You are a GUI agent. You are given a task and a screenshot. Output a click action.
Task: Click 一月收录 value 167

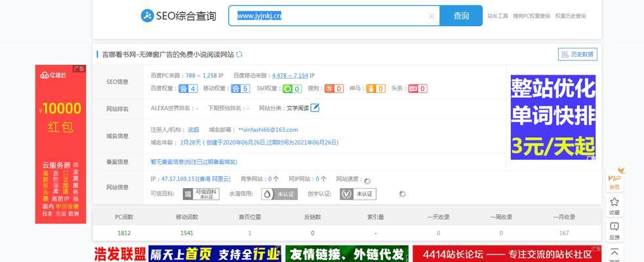(564, 233)
